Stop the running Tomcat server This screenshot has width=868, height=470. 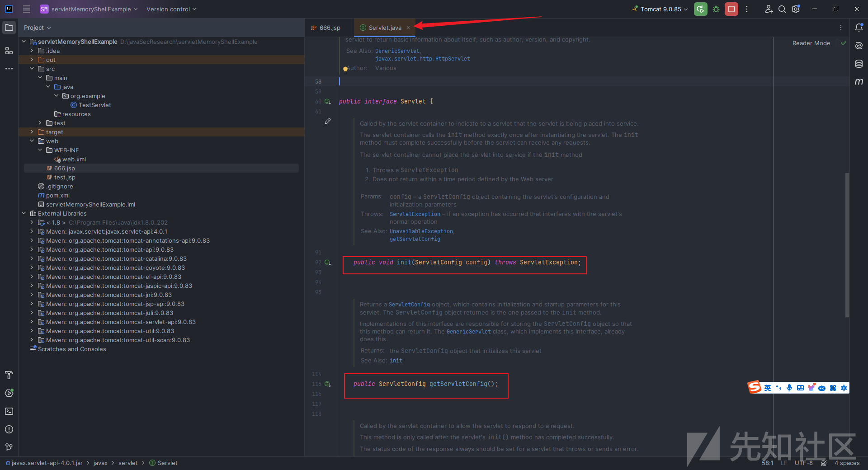point(731,9)
